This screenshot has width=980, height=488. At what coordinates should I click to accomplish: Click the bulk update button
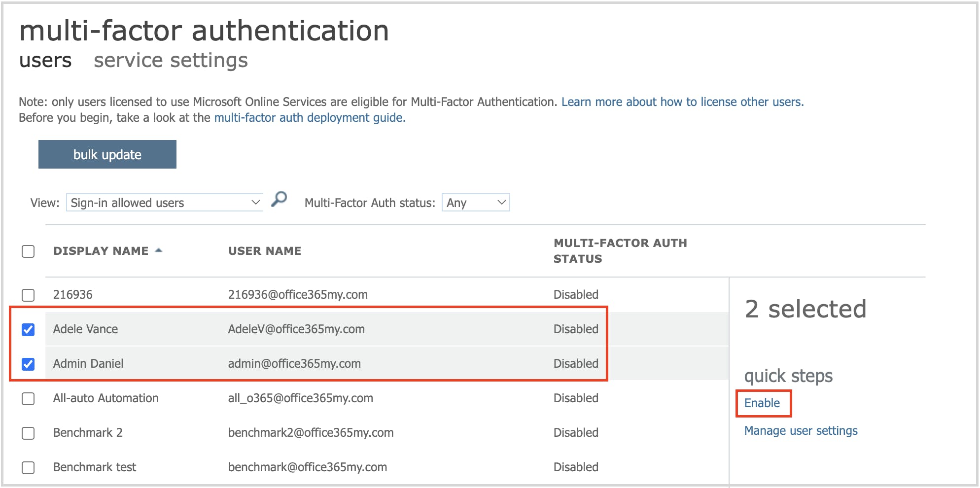tap(107, 154)
